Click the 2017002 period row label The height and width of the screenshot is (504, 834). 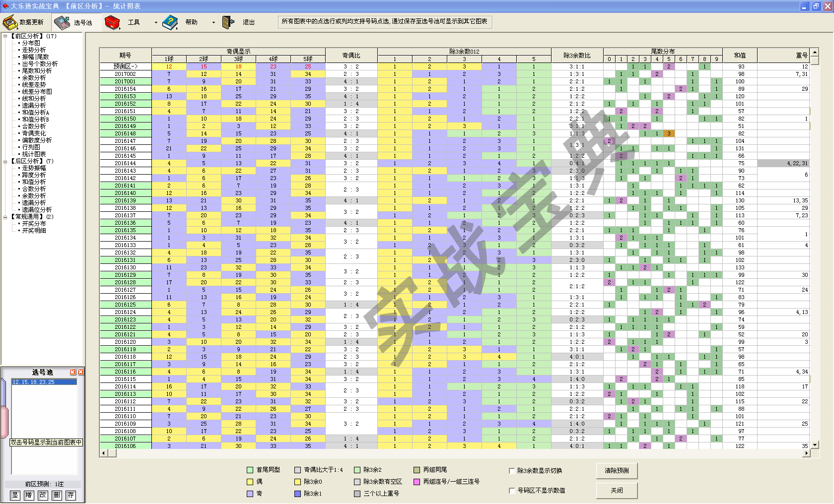tap(125, 74)
